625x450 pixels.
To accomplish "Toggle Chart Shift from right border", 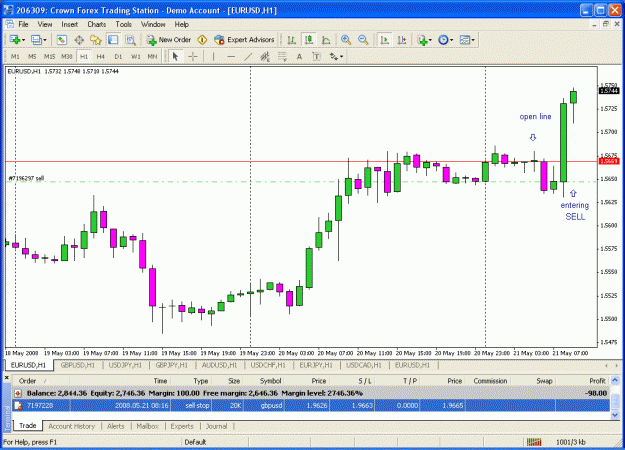I will (x=401, y=40).
